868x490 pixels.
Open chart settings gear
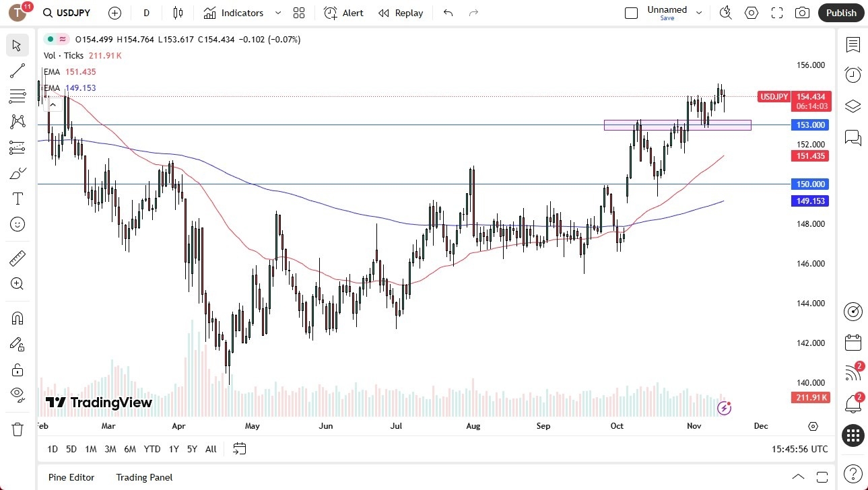pos(751,12)
